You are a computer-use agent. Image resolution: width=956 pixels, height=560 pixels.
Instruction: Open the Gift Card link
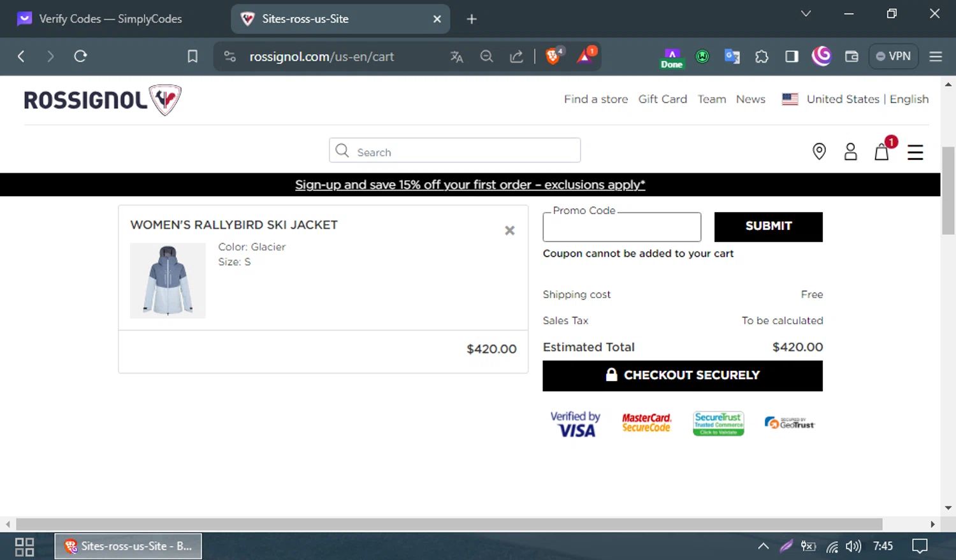click(x=663, y=99)
